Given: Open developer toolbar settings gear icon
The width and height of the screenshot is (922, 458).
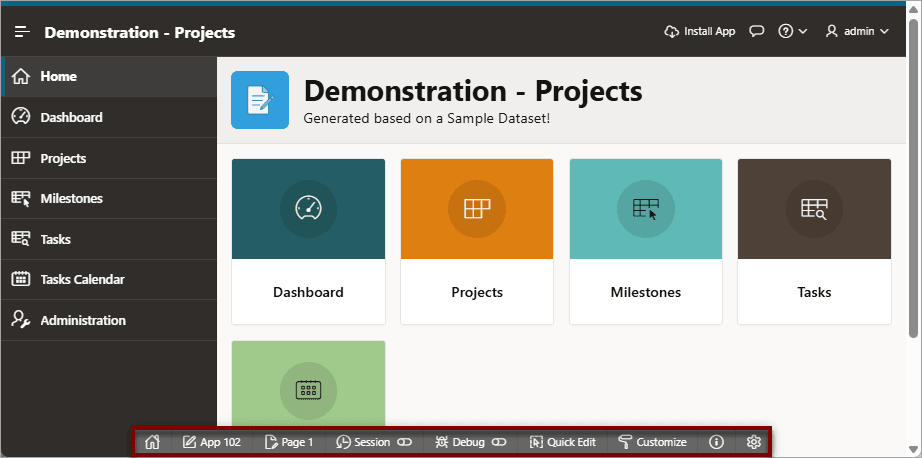Looking at the screenshot, I should pyautogui.click(x=754, y=442).
